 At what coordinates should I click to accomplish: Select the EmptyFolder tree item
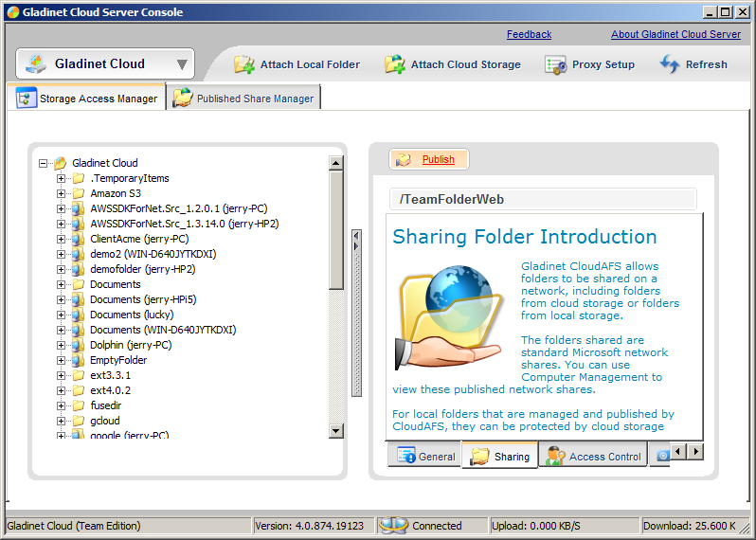click(118, 360)
